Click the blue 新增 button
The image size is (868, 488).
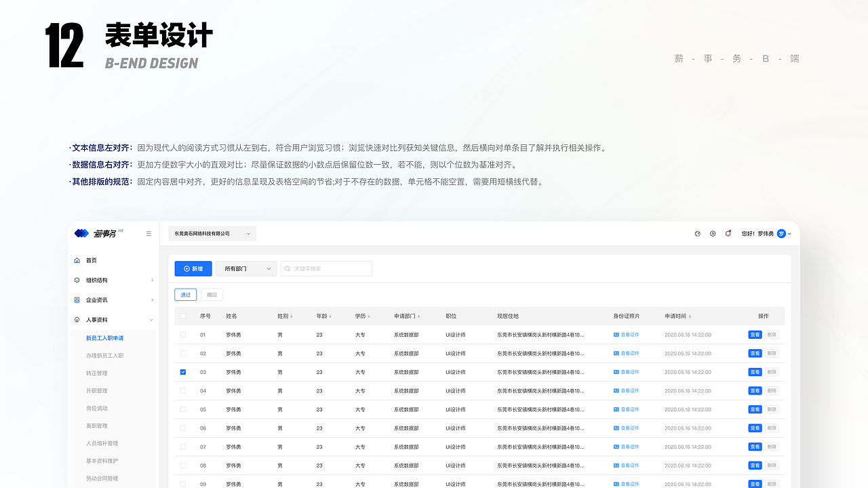(x=193, y=269)
